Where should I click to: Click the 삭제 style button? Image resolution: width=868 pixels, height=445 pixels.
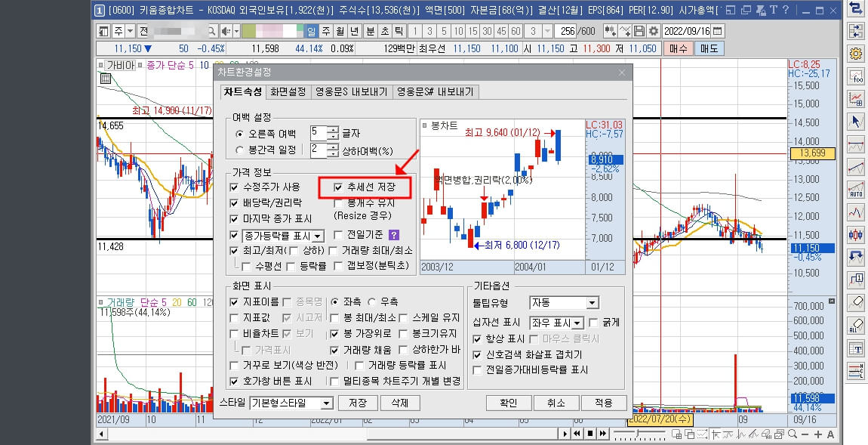400,403
